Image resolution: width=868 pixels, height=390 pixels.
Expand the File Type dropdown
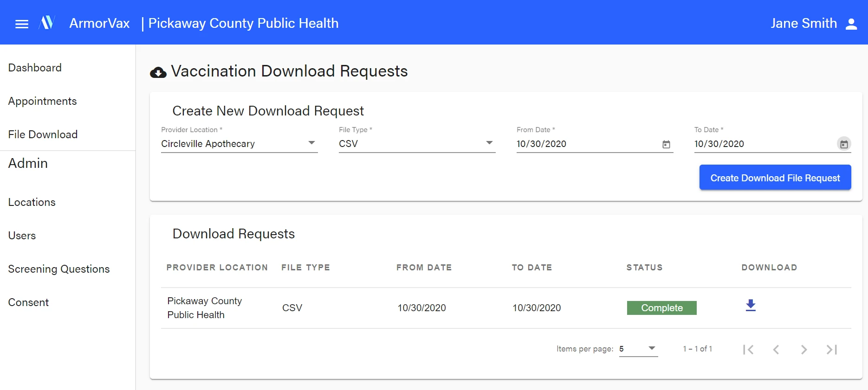(417, 144)
